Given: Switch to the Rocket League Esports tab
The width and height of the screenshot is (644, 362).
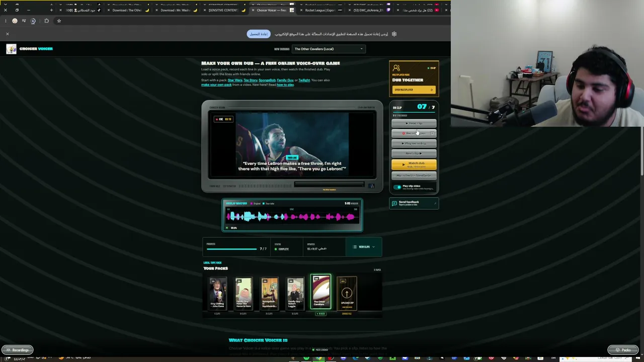Looking at the screenshot, I should [x=320, y=10].
